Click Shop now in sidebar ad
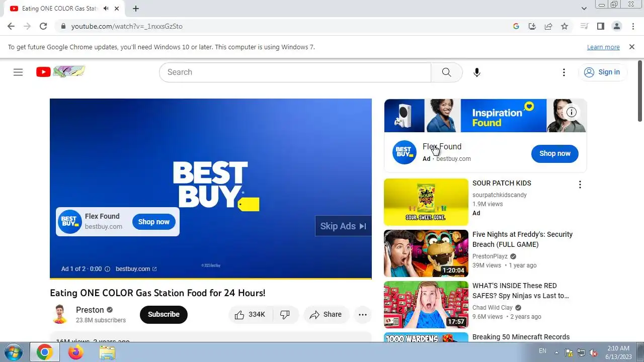Screen dimensions: 644x362 click(555, 153)
